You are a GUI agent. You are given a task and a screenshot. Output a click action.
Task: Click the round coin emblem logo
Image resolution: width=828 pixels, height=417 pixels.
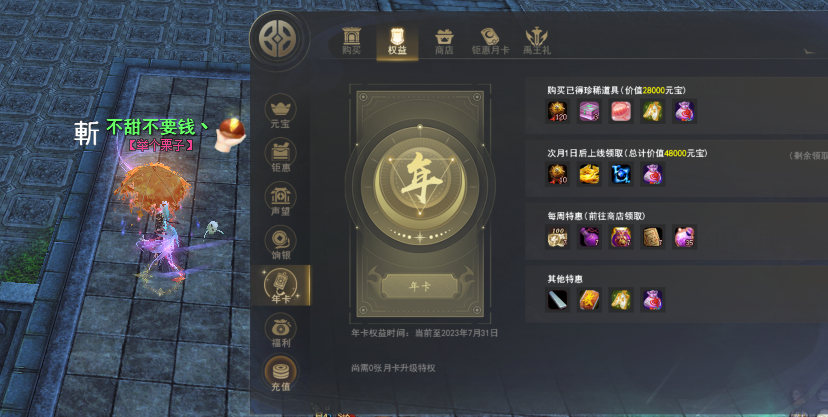coord(279,40)
